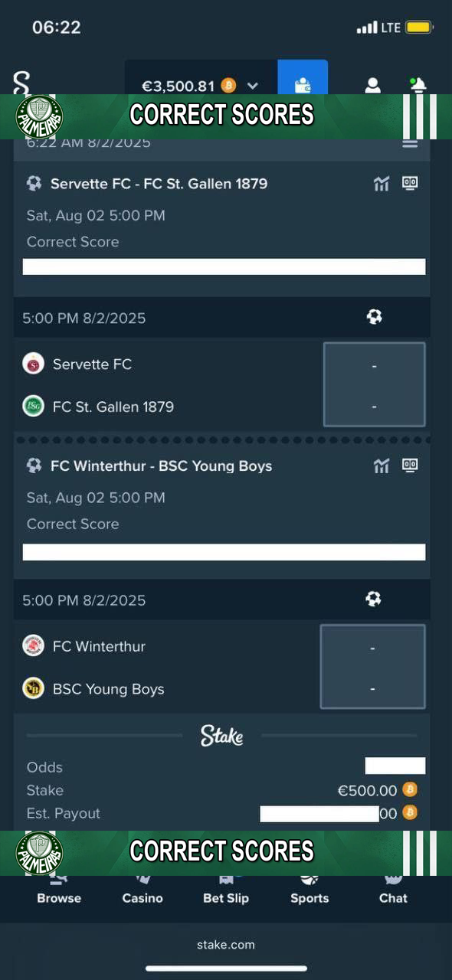Open the Chat tab
Viewport: 452px width, 980px height.
pos(393,890)
